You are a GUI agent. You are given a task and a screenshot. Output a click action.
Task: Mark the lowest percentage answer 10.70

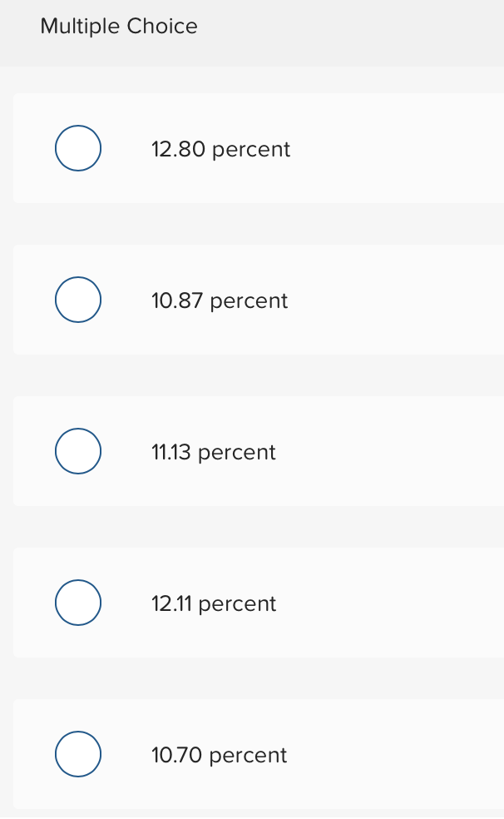77,754
